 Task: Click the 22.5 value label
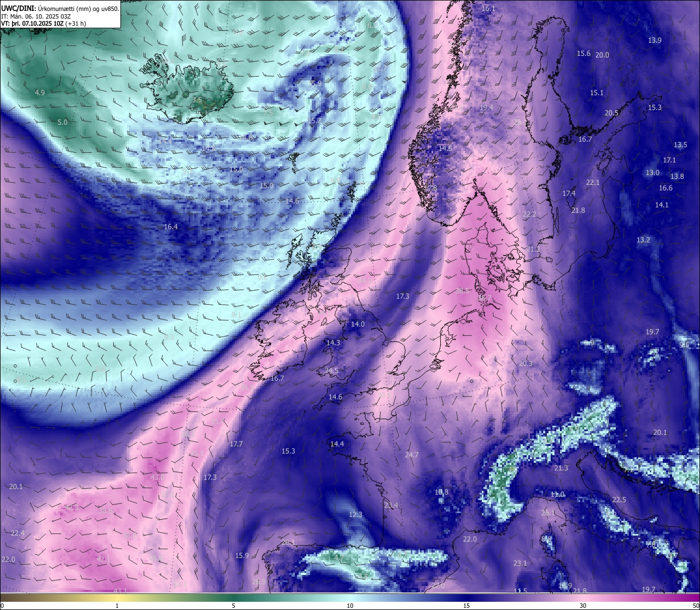click(x=619, y=499)
